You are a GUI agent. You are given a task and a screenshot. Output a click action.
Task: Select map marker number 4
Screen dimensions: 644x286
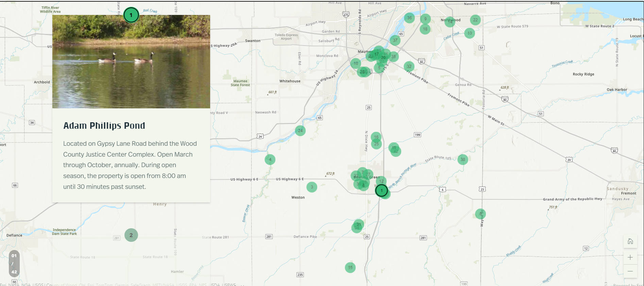click(270, 160)
